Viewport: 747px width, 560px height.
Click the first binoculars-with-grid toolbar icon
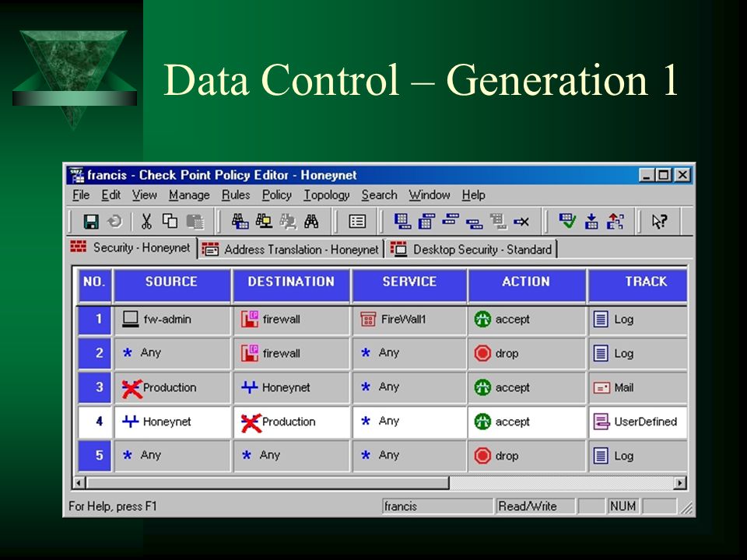coord(240,222)
